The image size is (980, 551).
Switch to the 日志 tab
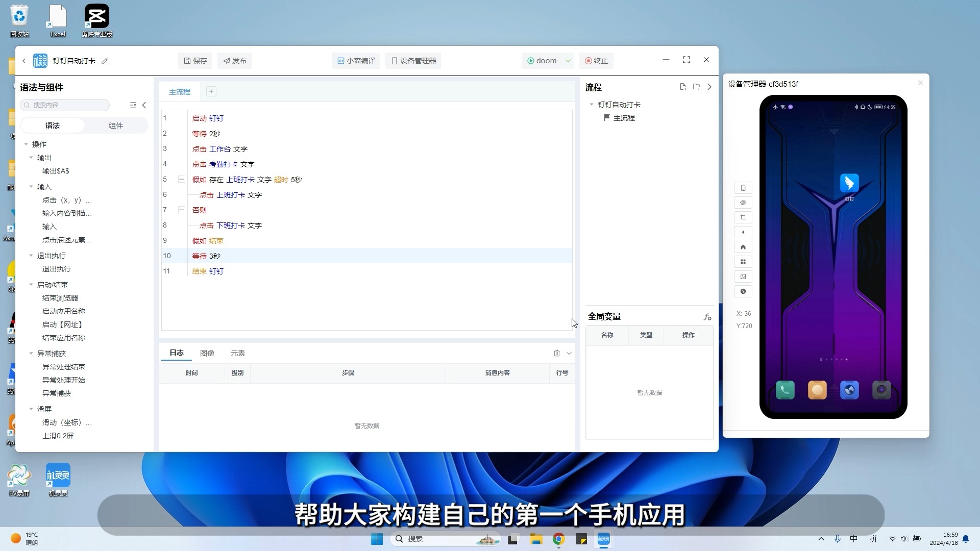pyautogui.click(x=177, y=353)
